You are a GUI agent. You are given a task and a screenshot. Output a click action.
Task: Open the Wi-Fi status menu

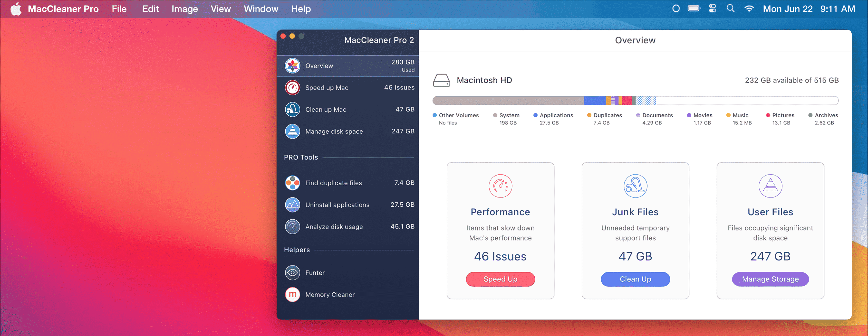(x=749, y=9)
